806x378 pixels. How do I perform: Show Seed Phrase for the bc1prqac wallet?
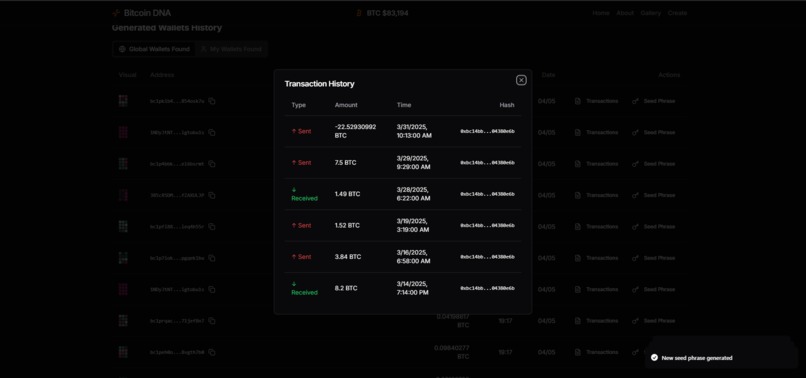coord(653,321)
